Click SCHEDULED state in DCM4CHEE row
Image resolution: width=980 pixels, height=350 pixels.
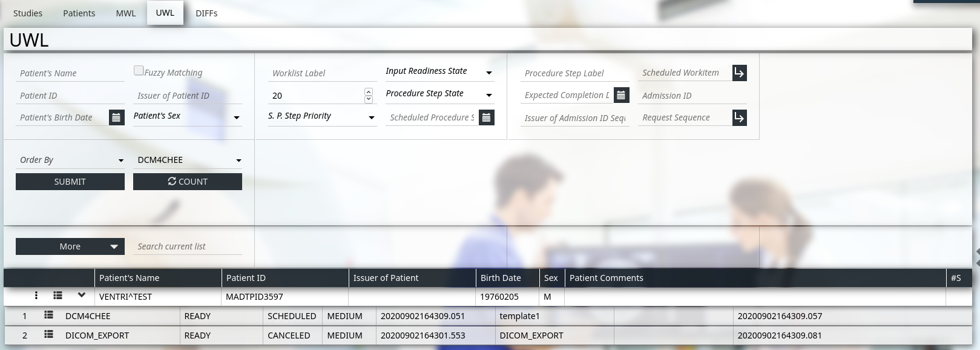point(292,316)
